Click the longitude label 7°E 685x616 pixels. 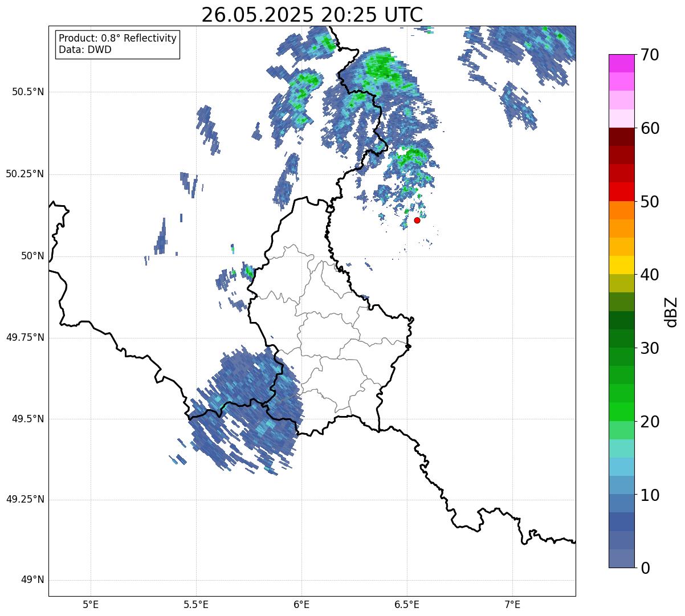(512, 604)
